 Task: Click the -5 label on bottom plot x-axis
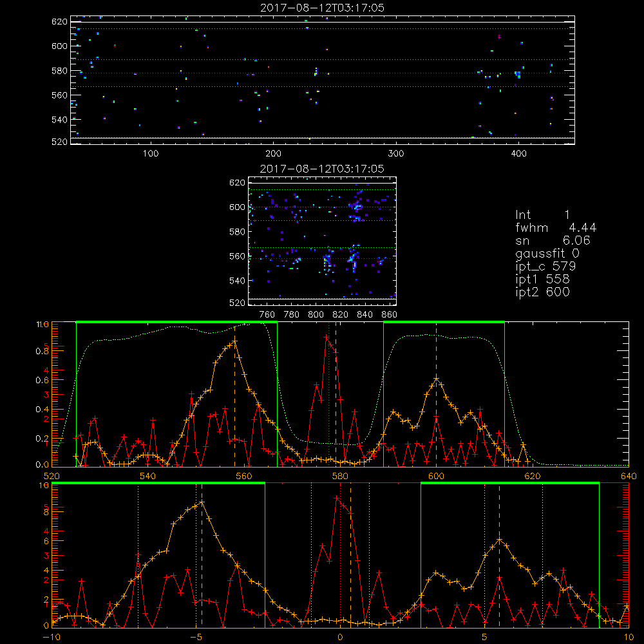coord(196,637)
